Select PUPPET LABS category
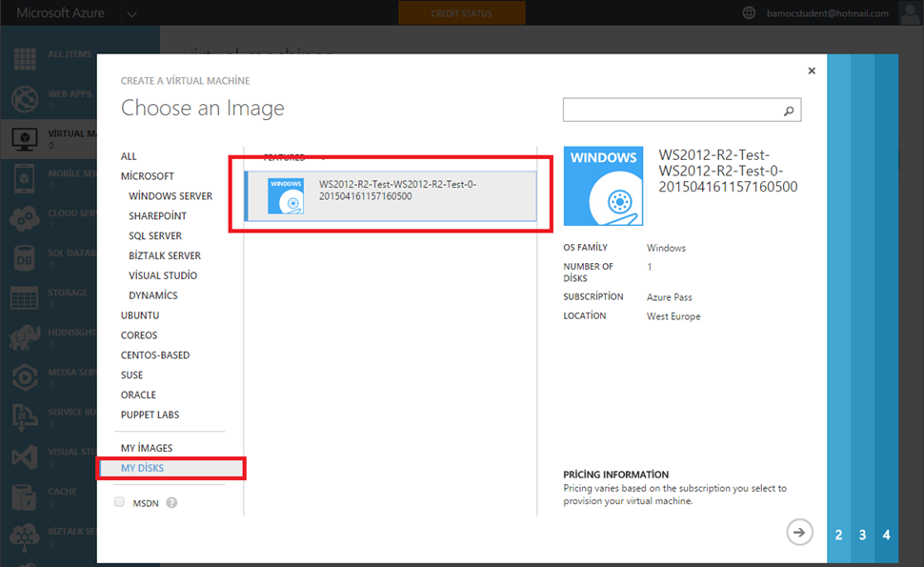Screen dimensions: 924x567 (150, 415)
